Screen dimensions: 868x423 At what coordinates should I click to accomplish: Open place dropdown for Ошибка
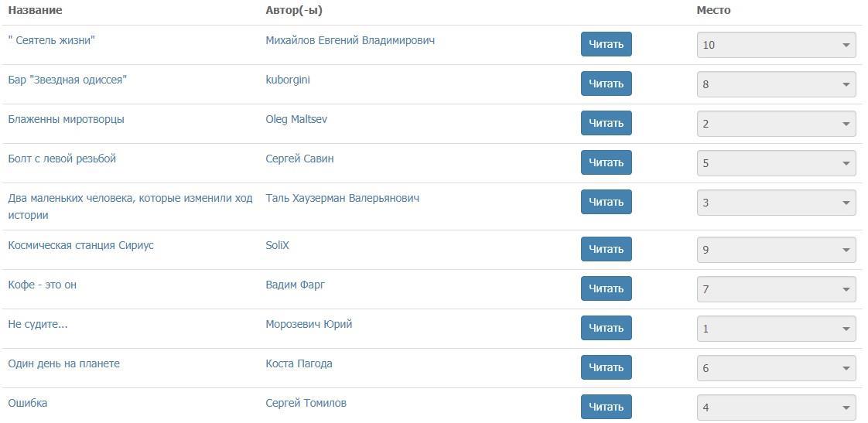pos(776,408)
